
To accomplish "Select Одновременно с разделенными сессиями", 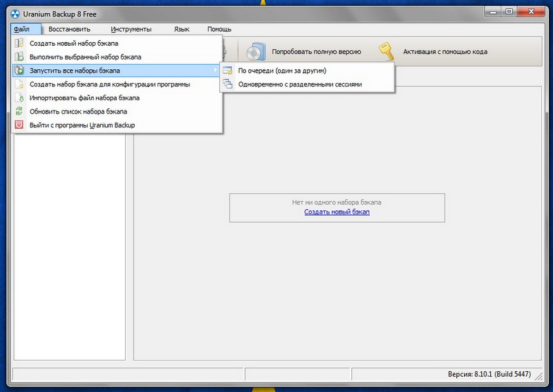I will [x=307, y=84].
